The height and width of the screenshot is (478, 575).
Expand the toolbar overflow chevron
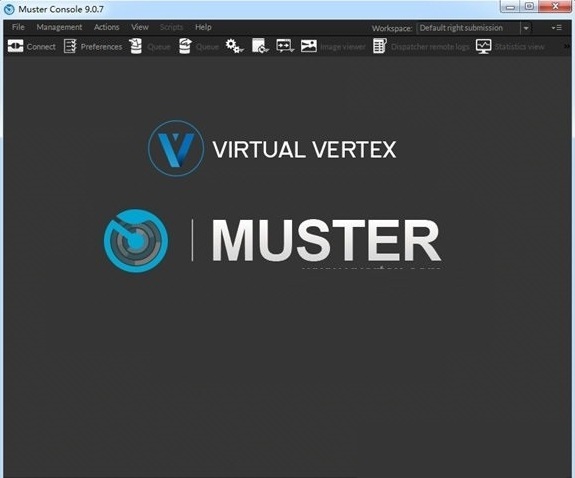(x=567, y=47)
